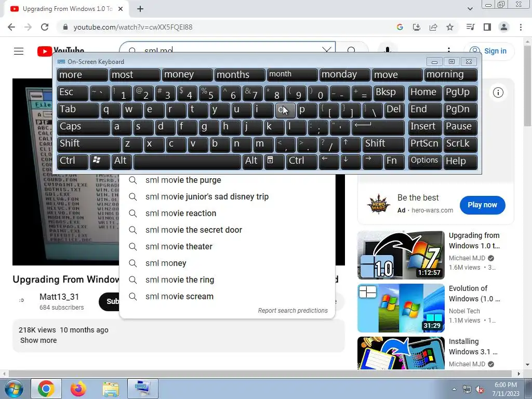Open Chrome three-dot menu
The width and height of the screenshot is (532, 399).
tap(521, 27)
